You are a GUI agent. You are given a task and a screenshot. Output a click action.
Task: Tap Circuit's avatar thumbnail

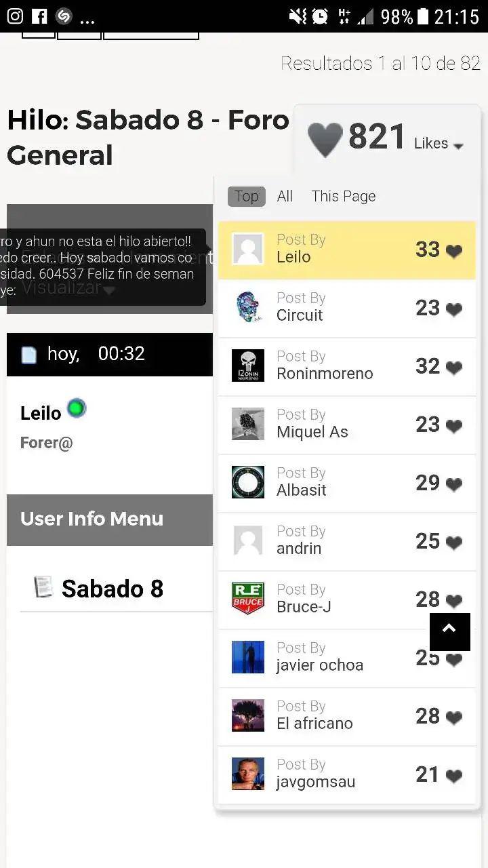248,307
